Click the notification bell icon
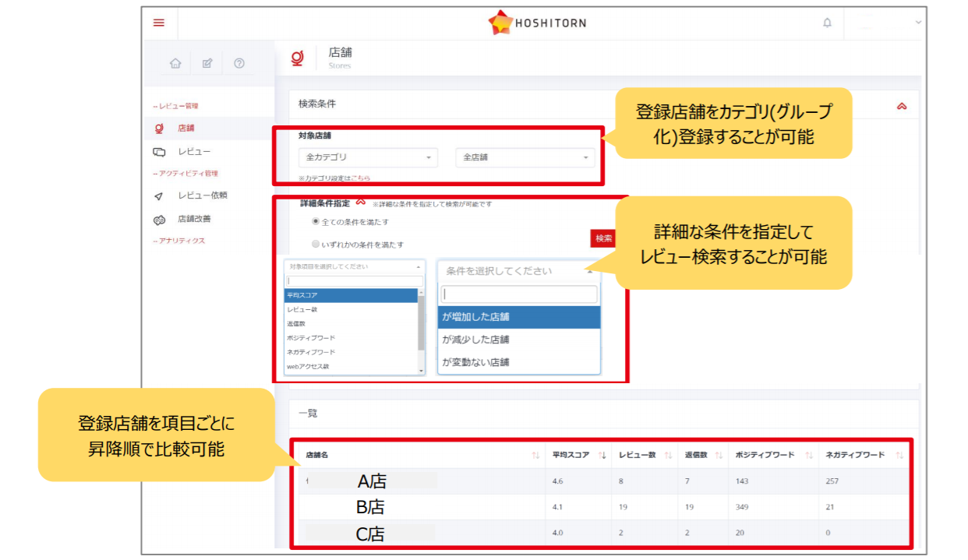Screen dimensions: 968x560 [827, 23]
